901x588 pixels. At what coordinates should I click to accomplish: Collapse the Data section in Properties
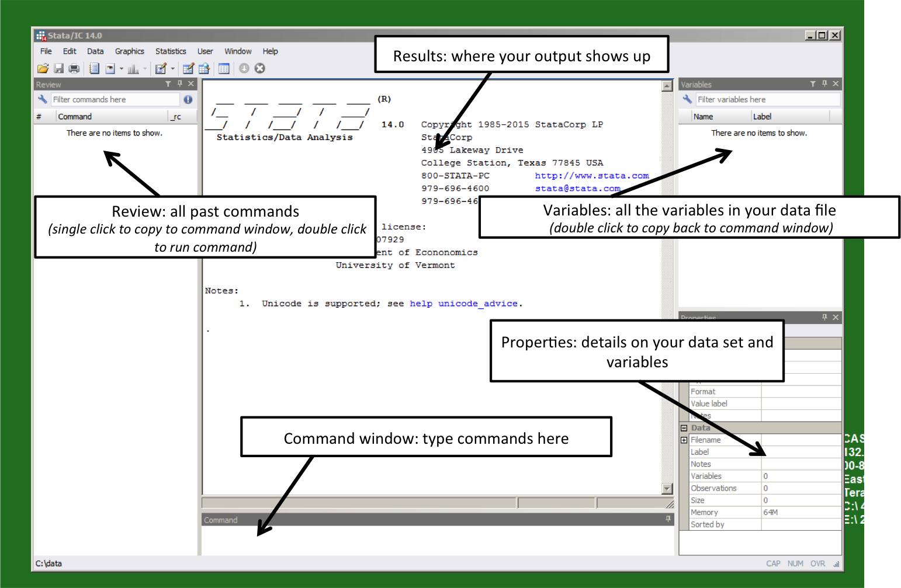(x=684, y=428)
